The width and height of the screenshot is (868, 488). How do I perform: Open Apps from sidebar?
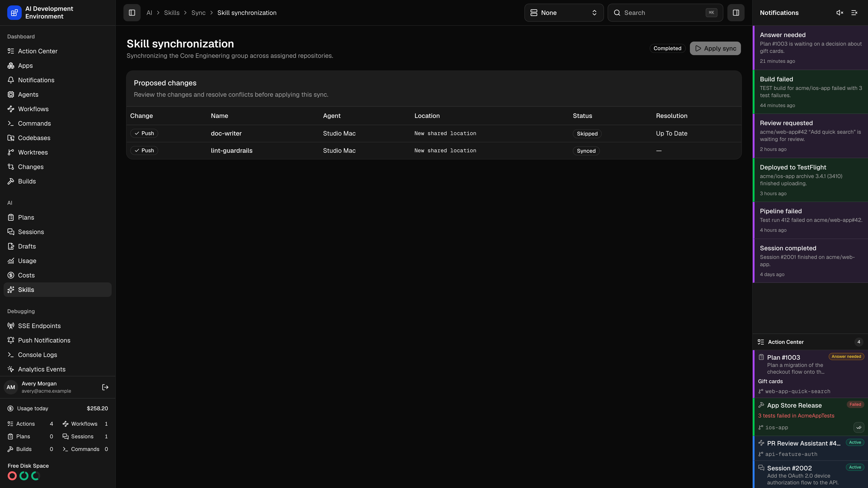58,66
